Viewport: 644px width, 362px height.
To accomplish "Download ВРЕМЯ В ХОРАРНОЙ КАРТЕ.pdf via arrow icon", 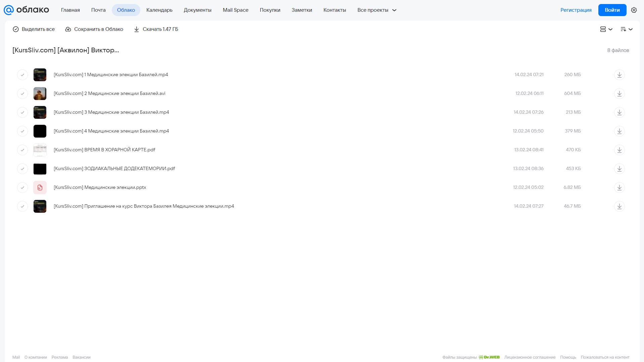I will click(x=619, y=150).
